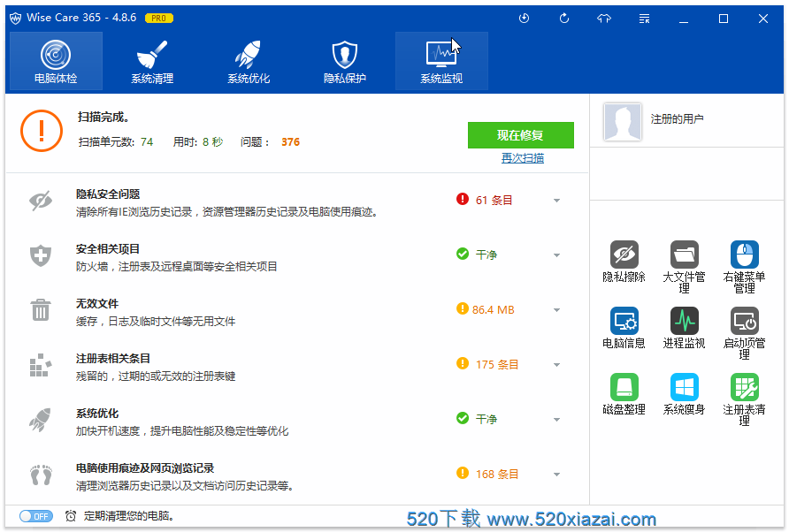
Task: Launch the 磁盘整理 tool
Action: (x=624, y=394)
